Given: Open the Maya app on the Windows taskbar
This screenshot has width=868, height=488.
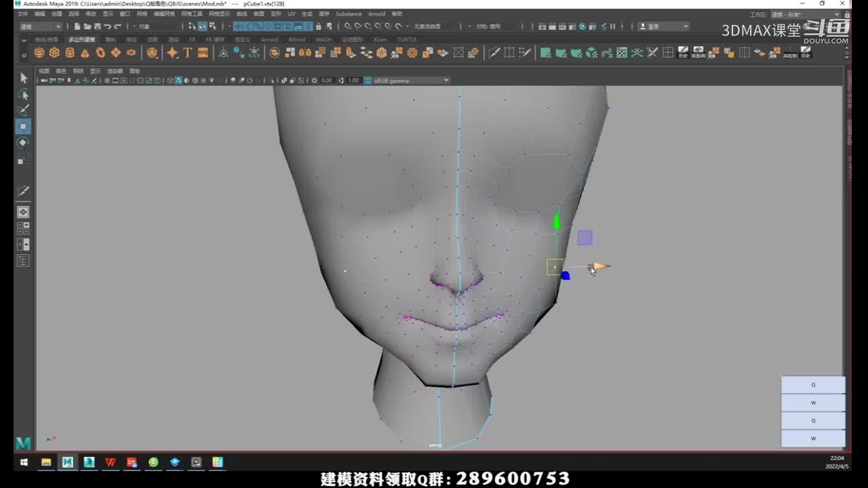Looking at the screenshot, I should pyautogui.click(x=67, y=462).
